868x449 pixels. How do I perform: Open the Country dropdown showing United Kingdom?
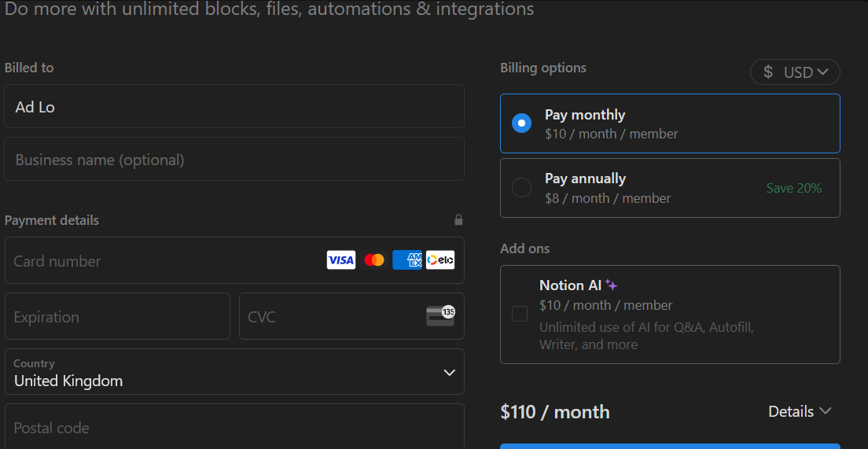(234, 372)
